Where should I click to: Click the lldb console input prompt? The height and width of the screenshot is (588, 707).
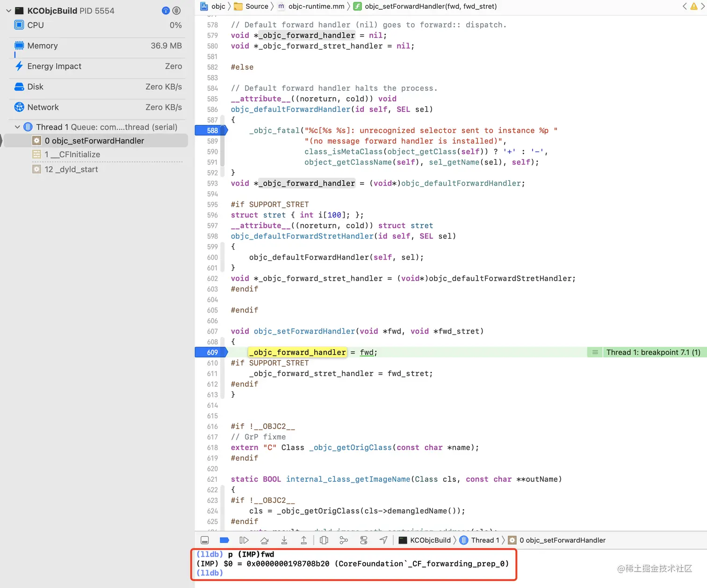(210, 573)
